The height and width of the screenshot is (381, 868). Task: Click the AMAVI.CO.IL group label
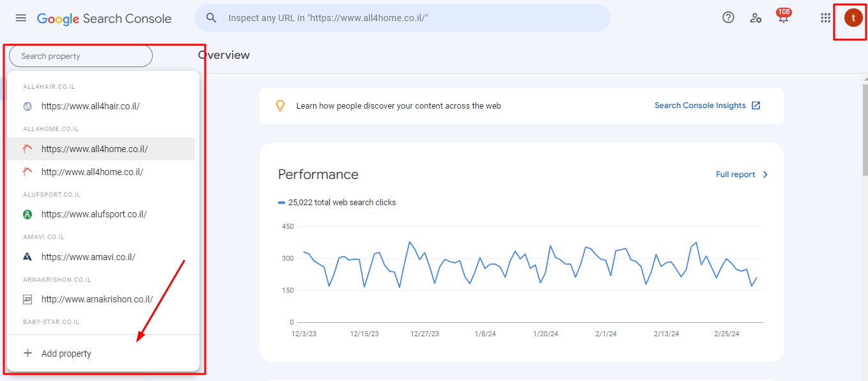click(x=43, y=237)
